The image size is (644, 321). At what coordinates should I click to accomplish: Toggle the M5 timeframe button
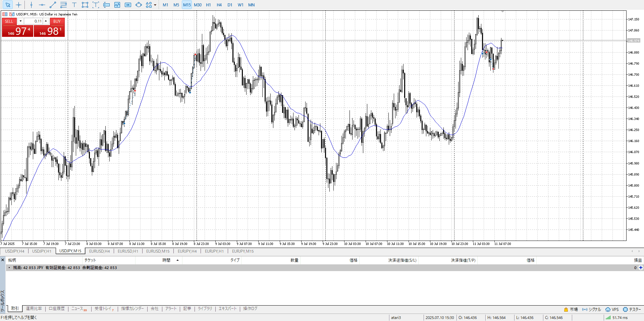[x=176, y=5]
